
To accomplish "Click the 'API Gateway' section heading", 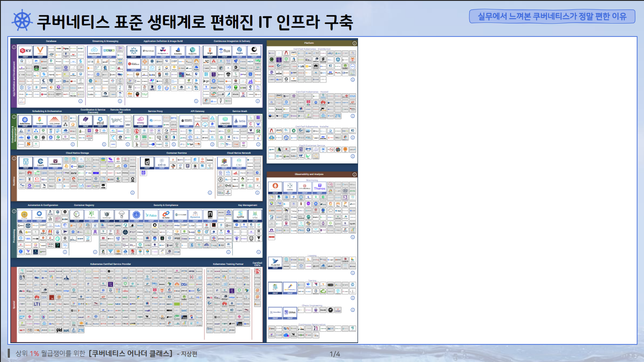I will [197, 111].
